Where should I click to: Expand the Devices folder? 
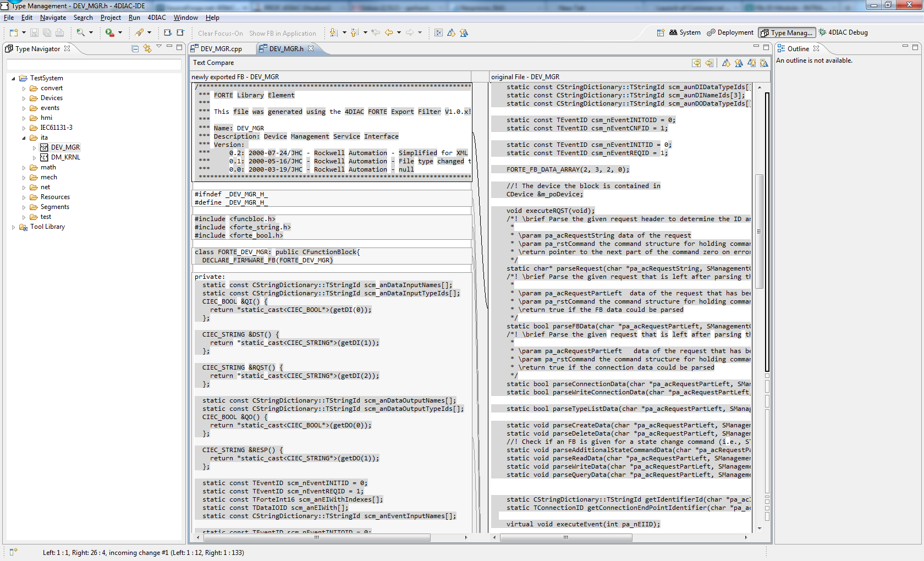(x=24, y=98)
